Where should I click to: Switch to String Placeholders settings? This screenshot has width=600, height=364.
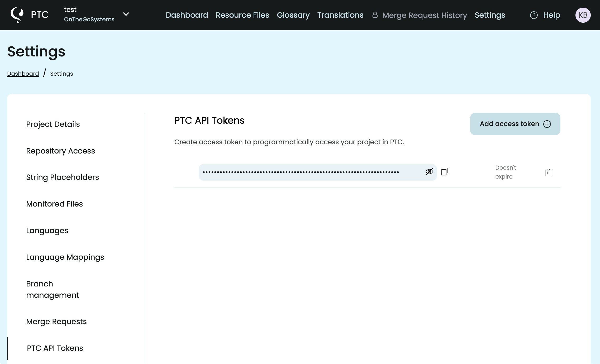tap(63, 177)
